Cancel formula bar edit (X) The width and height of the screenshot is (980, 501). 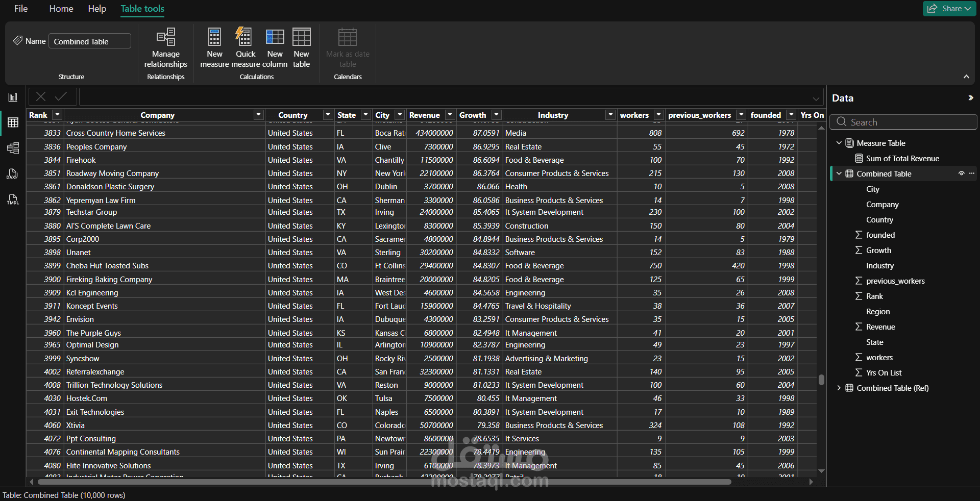click(x=41, y=96)
